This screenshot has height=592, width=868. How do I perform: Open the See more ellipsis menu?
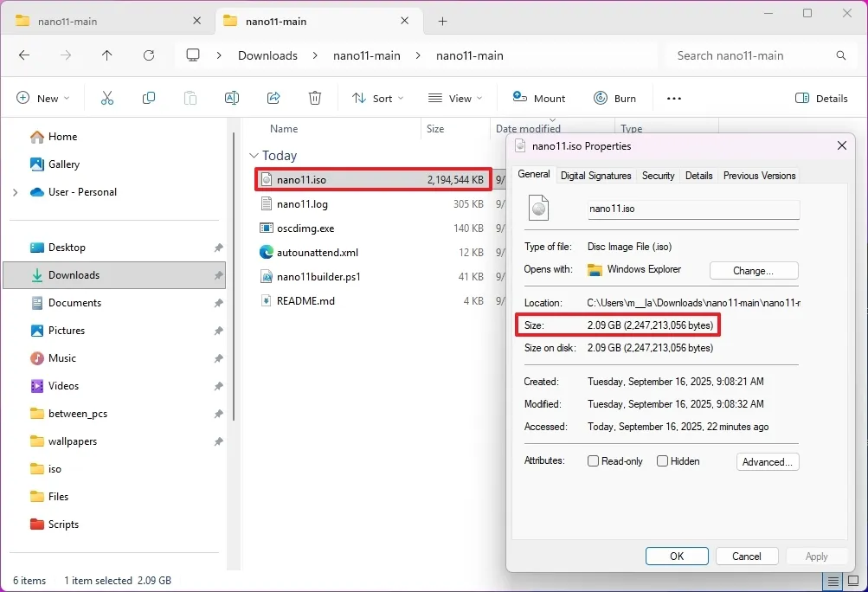[x=673, y=97]
